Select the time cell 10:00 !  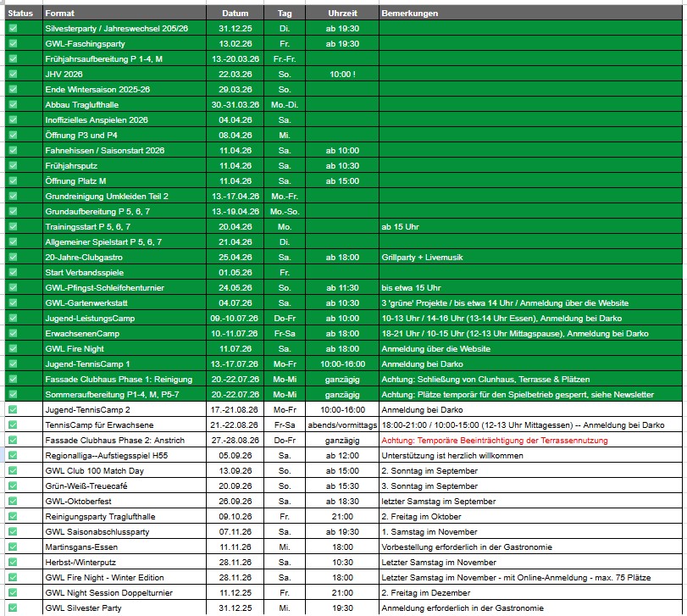point(342,74)
